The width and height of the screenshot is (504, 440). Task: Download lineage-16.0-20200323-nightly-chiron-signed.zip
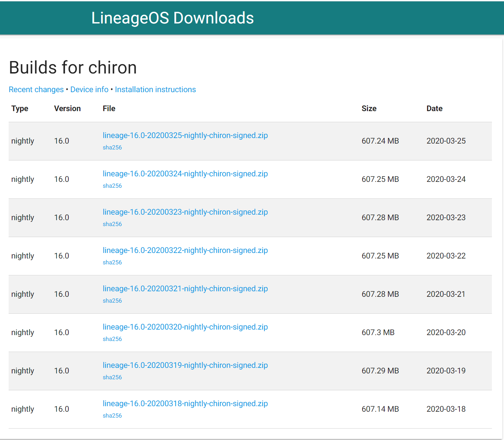coord(185,212)
